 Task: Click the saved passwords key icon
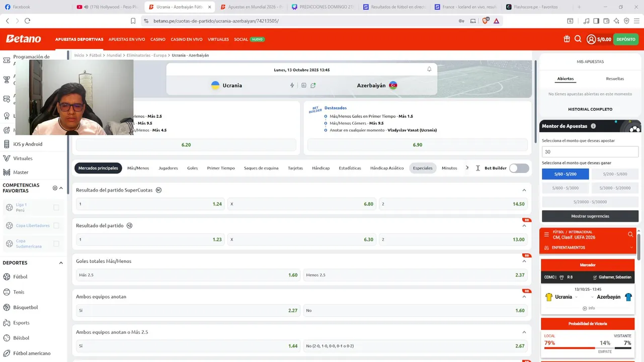(x=461, y=21)
